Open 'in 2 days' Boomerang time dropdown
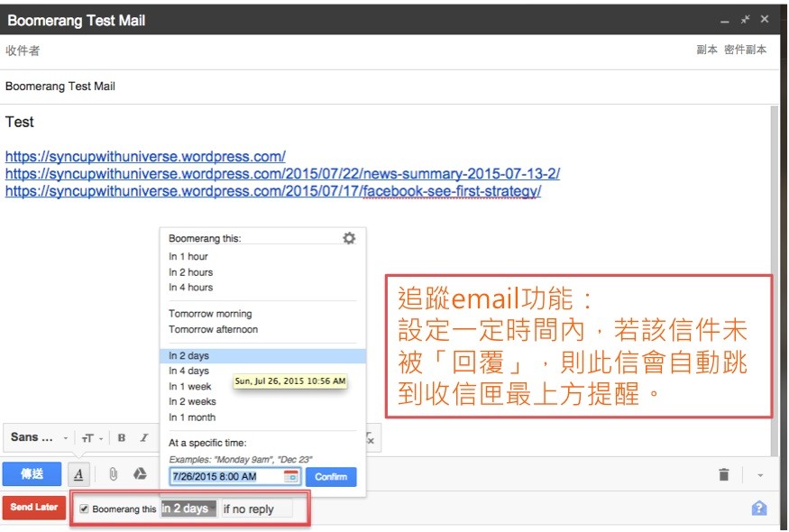This screenshot has height=532, width=789. point(188,509)
